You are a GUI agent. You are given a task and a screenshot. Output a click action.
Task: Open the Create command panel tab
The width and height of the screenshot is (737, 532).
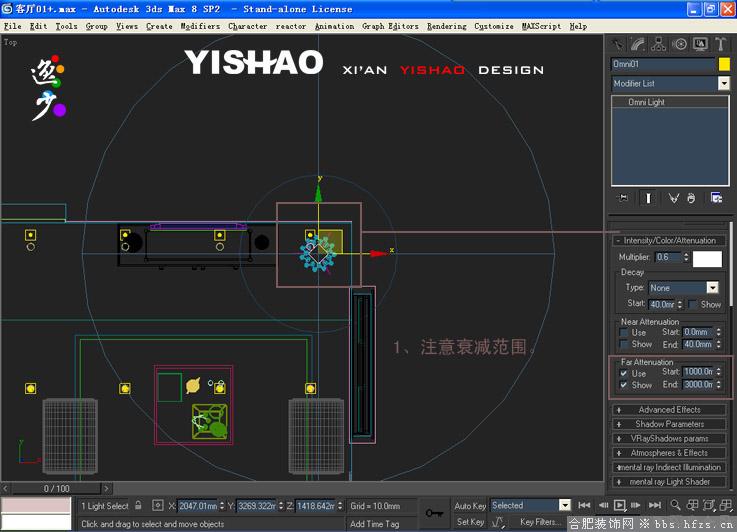(618, 44)
